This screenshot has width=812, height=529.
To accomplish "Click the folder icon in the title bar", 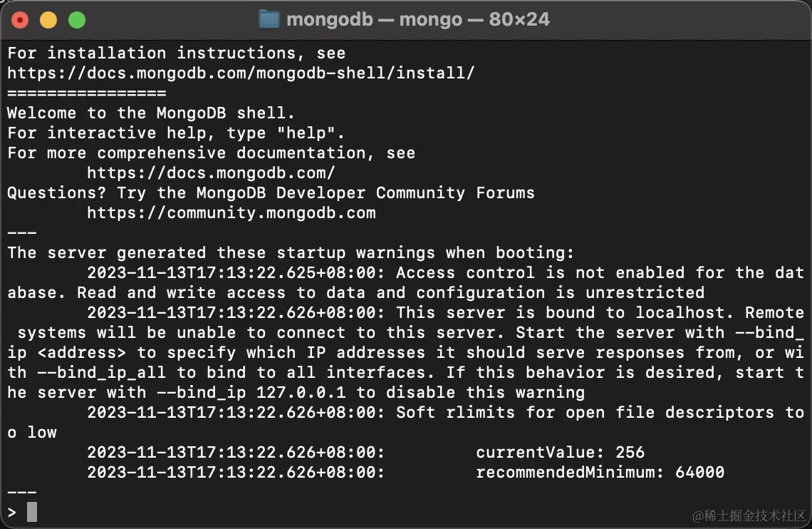I will click(269, 19).
